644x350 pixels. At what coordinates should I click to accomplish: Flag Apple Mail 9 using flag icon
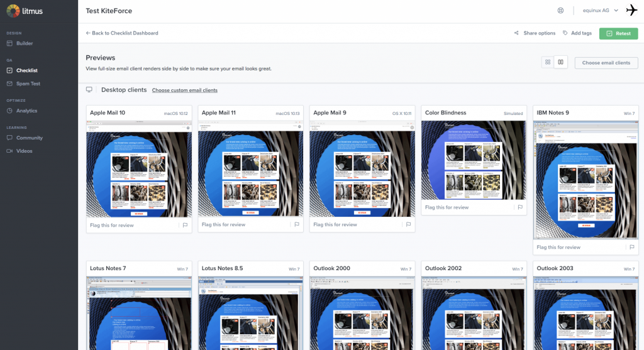coord(409,224)
